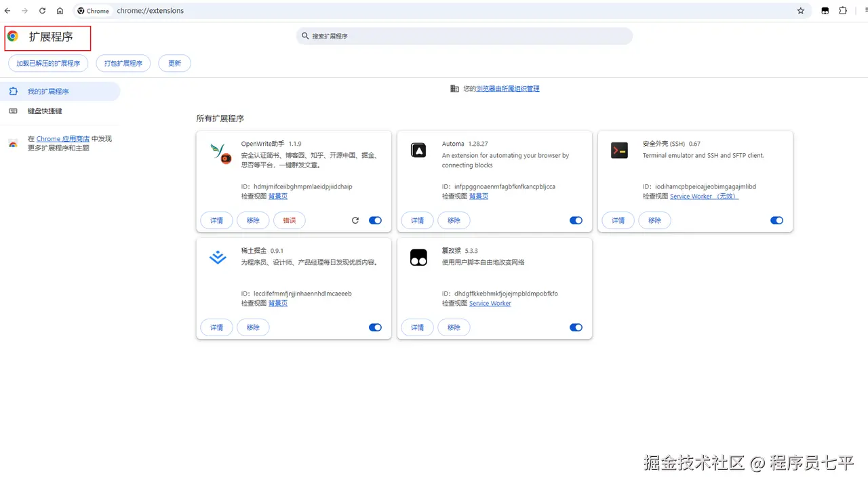Open the 背景页 link for Automa
868x486 pixels.
[x=479, y=197]
